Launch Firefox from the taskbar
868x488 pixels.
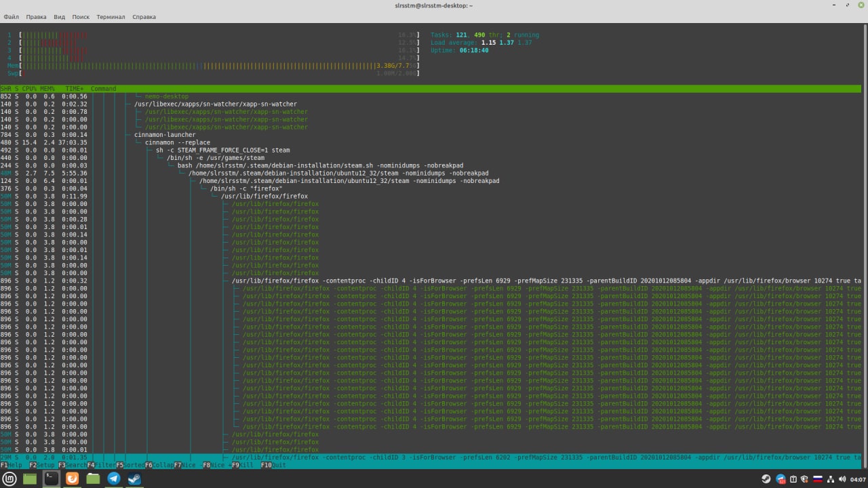pos(72,479)
